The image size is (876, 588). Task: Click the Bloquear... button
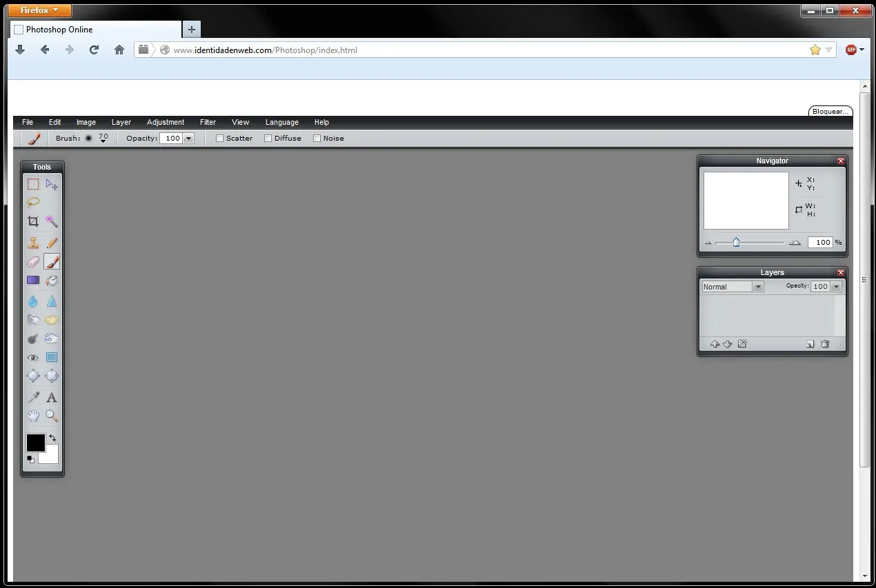[x=830, y=111]
